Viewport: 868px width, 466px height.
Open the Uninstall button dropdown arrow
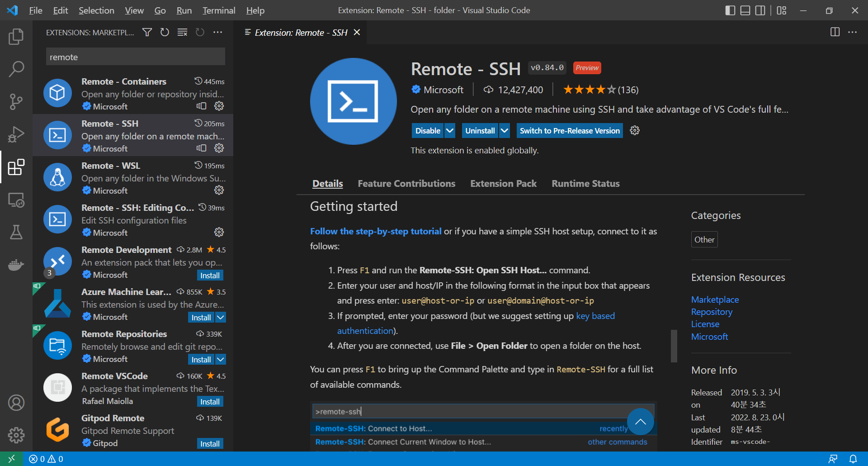504,130
